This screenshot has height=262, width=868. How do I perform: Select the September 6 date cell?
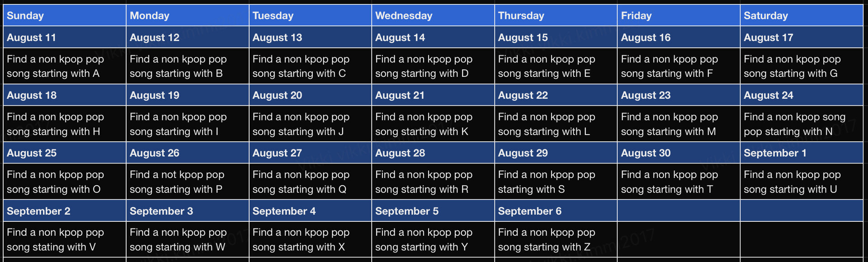[x=556, y=211]
